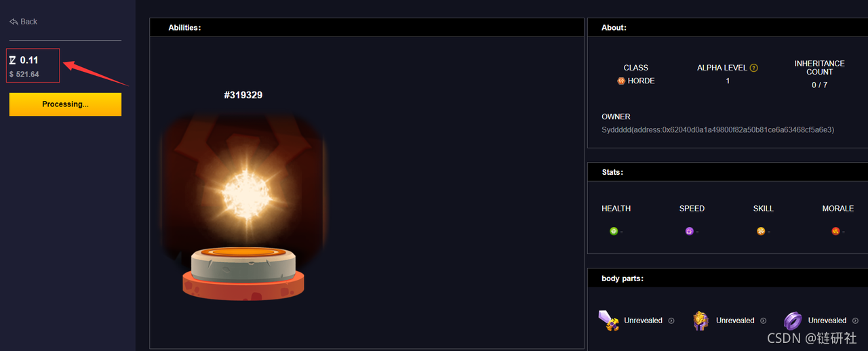This screenshot has width=868, height=351.
Task: Click the Back arrow icon
Action: [14, 22]
